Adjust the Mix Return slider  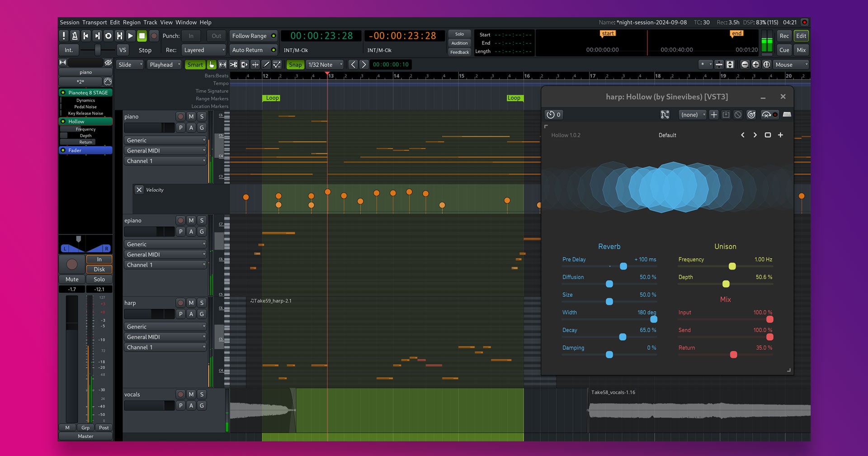(725, 355)
